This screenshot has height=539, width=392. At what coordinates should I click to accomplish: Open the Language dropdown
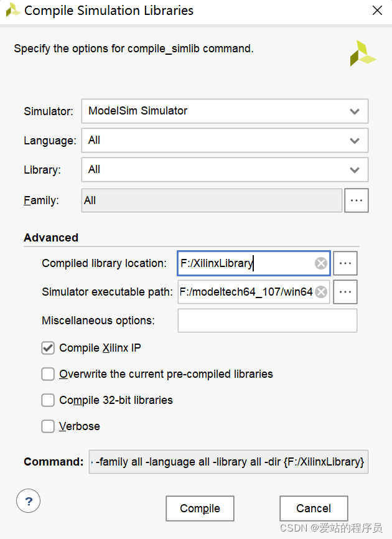click(354, 140)
